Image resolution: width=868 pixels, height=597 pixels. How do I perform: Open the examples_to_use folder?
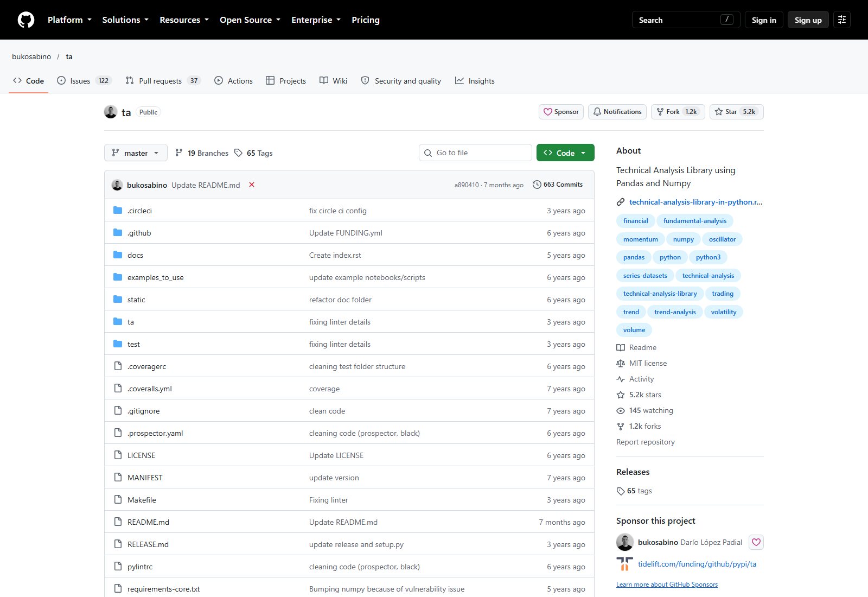point(156,277)
